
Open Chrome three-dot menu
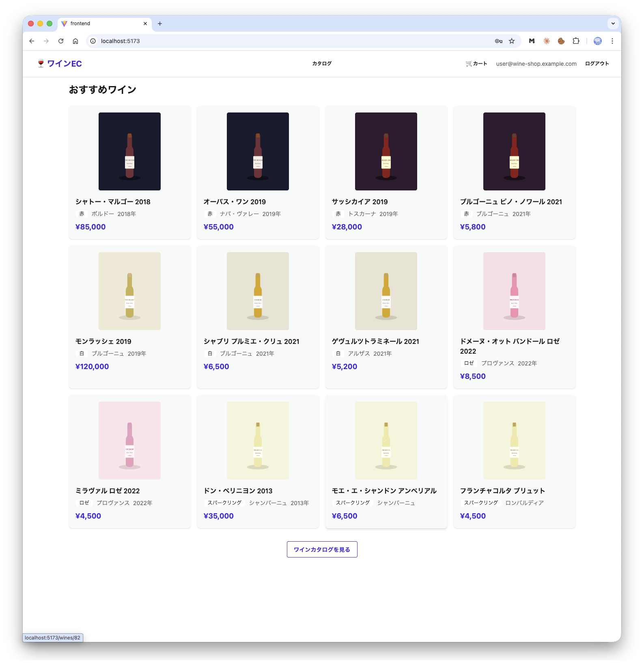pyautogui.click(x=612, y=41)
